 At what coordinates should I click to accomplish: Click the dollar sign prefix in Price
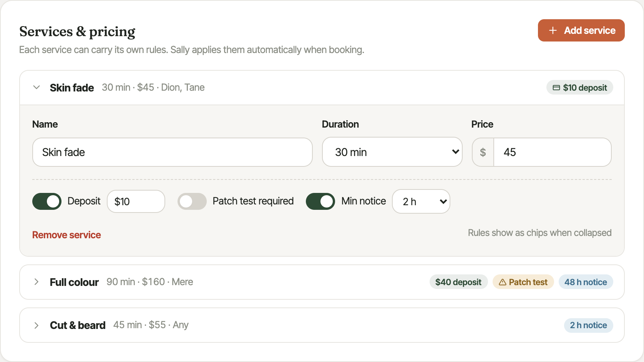point(483,152)
